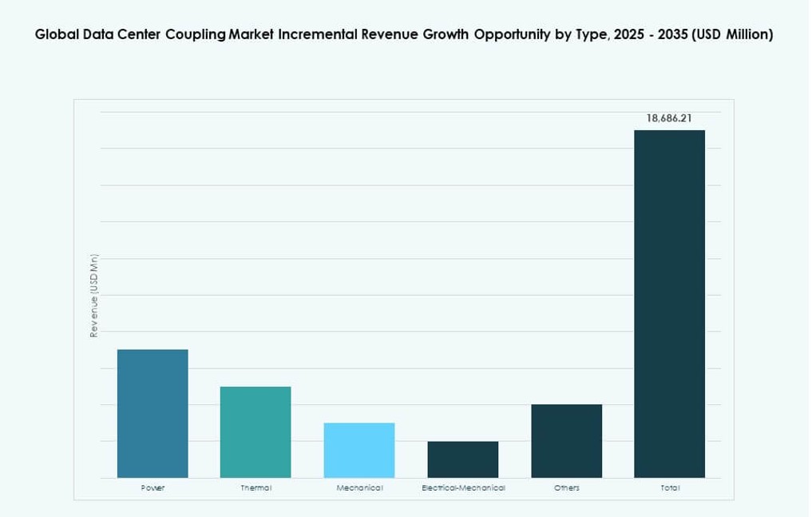Viewport: 812px width, 517px height.
Task: Click the chart title text
Action: tap(404, 34)
